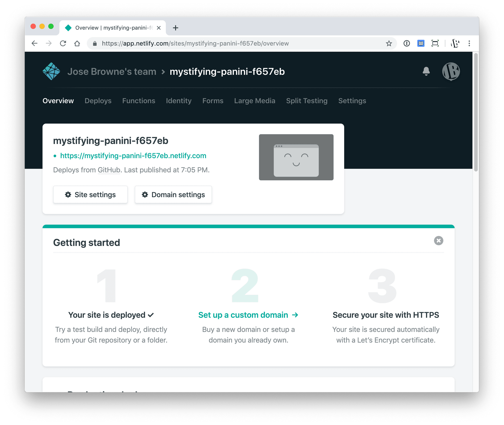Click the mystifying-panini-f657eb breadcrumb title
The width and height of the screenshot is (504, 425).
point(227,72)
